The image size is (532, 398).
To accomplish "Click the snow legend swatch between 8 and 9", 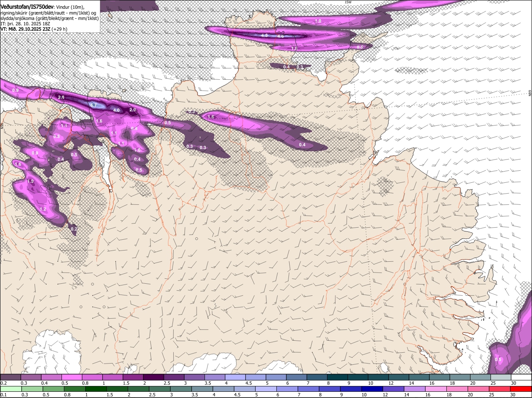I will [x=337, y=377].
